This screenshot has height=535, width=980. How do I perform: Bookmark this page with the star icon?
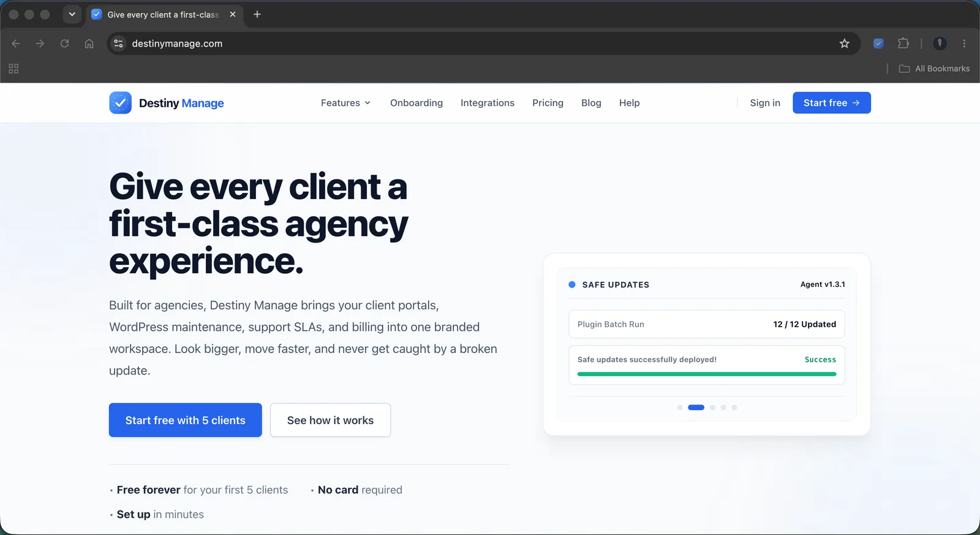point(845,44)
